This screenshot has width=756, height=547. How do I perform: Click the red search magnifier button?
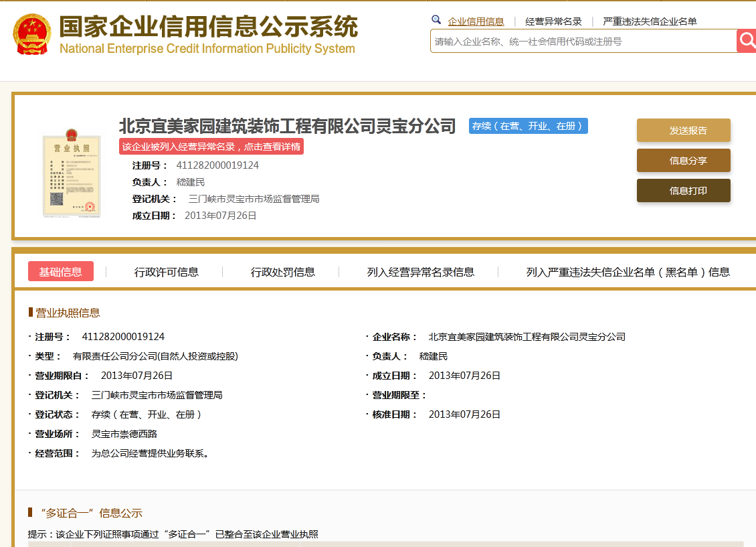747,41
